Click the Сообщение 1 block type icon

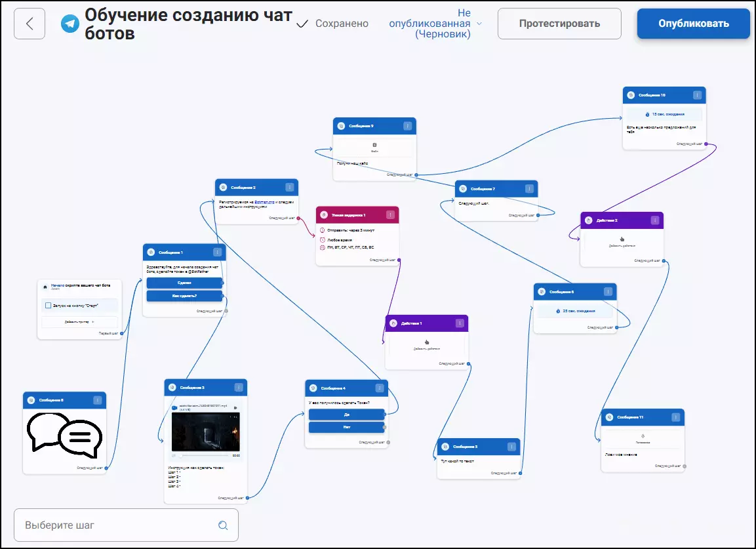coord(151,253)
